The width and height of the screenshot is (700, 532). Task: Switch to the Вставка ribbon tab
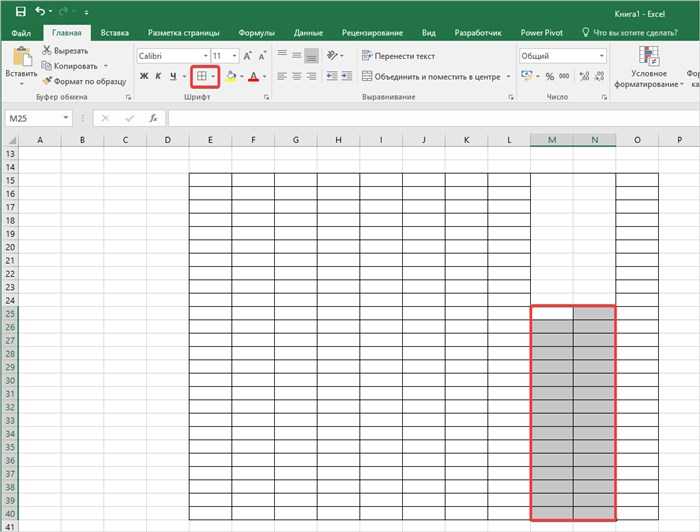pyautogui.click(x=115, y=33)
